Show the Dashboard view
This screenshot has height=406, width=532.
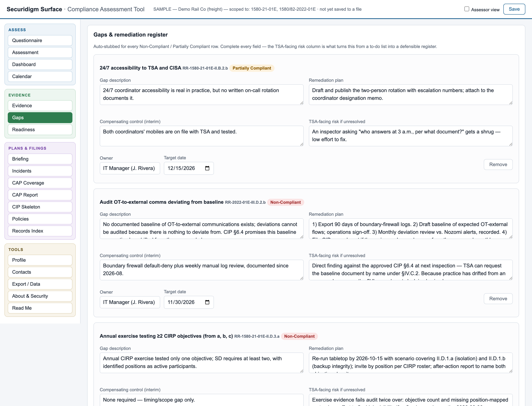pyautogui.click(x=40, y=65)
